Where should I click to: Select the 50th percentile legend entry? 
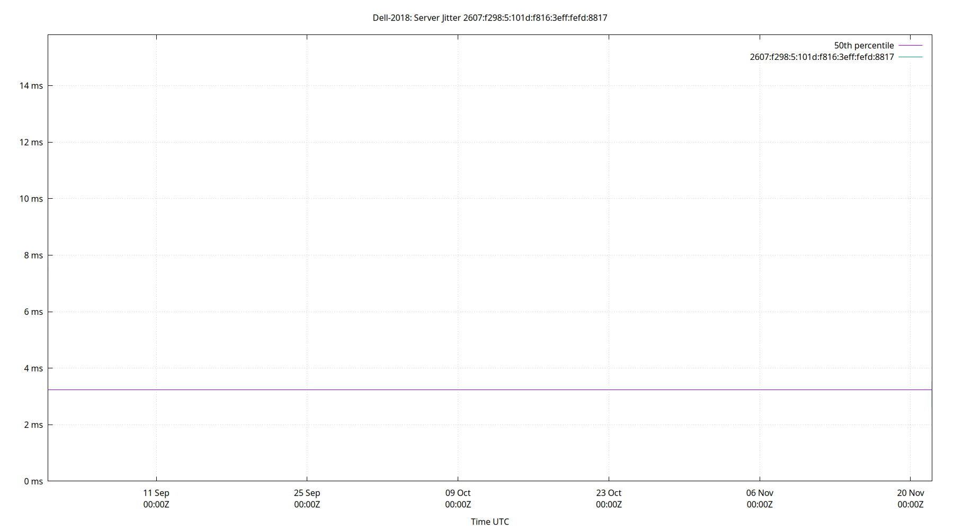[x=863, y=45]
